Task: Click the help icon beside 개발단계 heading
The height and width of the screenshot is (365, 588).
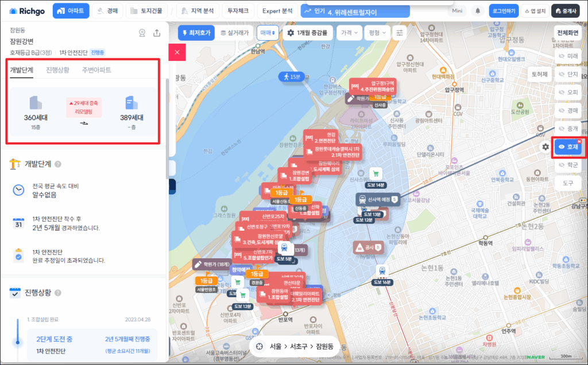Action: tap(59, 164)
